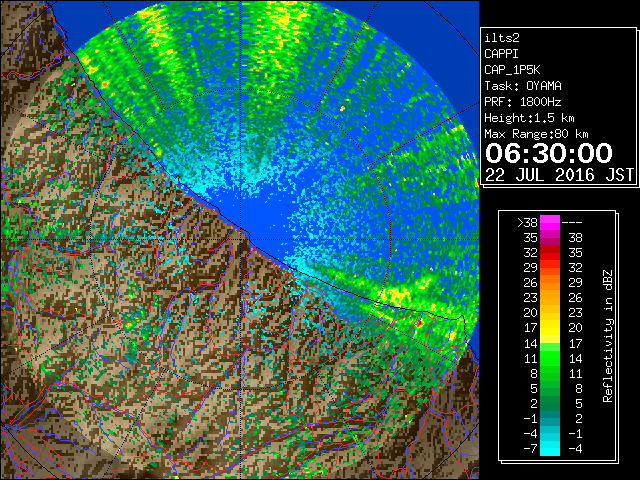The width and height of the screenshot is (640, 480).
Task: Select the ilts2 label in info box
Action: (502, 38)
